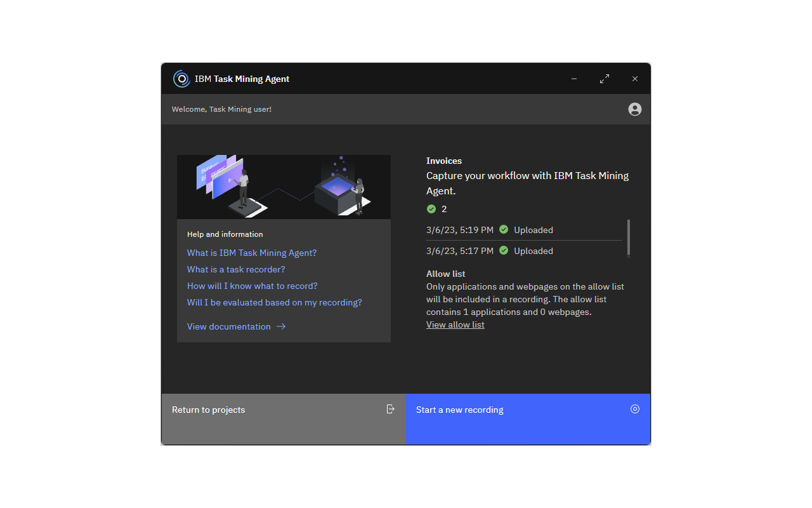
Task: Click the green checkmark next to count 2
Action: [x=431, y=209]
